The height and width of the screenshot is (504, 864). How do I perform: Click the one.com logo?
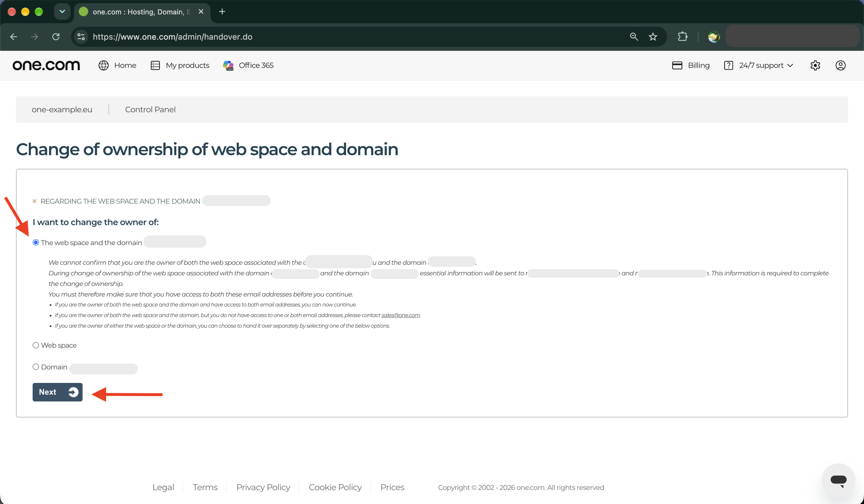46,65
